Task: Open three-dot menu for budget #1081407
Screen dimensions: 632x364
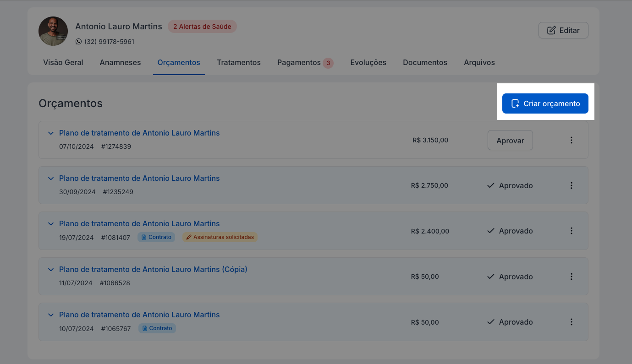Action: (571, 231)
